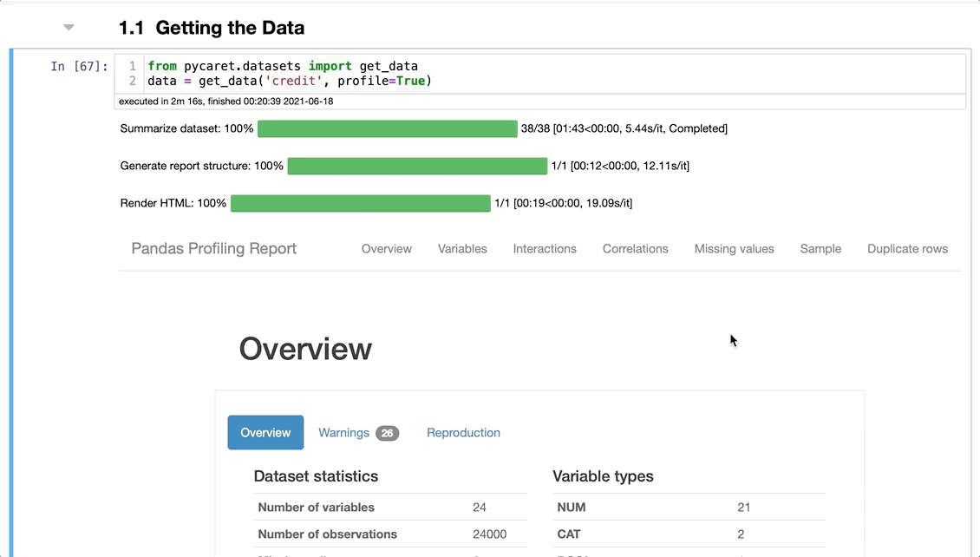Navigate to Missing values
980x557 pixels.
(x=734, y=249)
